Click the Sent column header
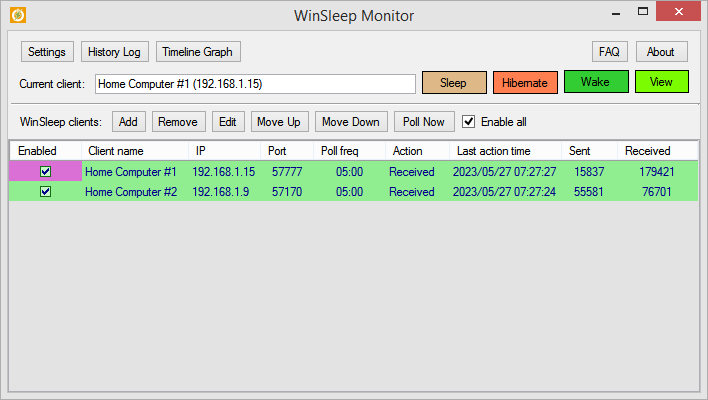Viewport: 708px width, 400px height. pos(589,151)
